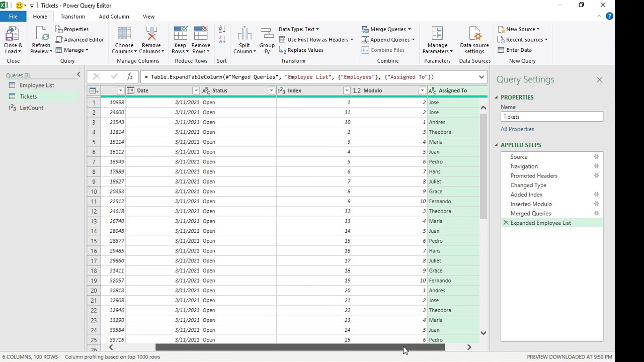
Task: Open the Date column filter dropdown
Action: pyautogui.click(x=196, y=90)
